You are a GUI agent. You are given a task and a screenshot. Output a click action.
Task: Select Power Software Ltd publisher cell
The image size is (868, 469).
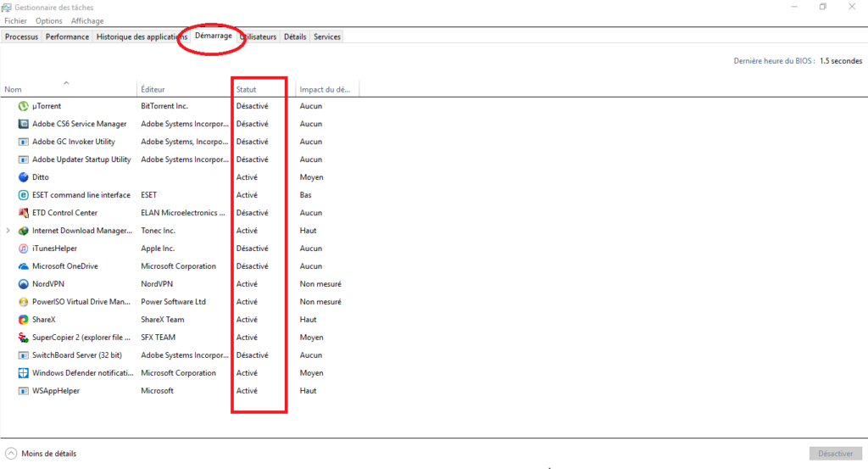coord(173,302)
